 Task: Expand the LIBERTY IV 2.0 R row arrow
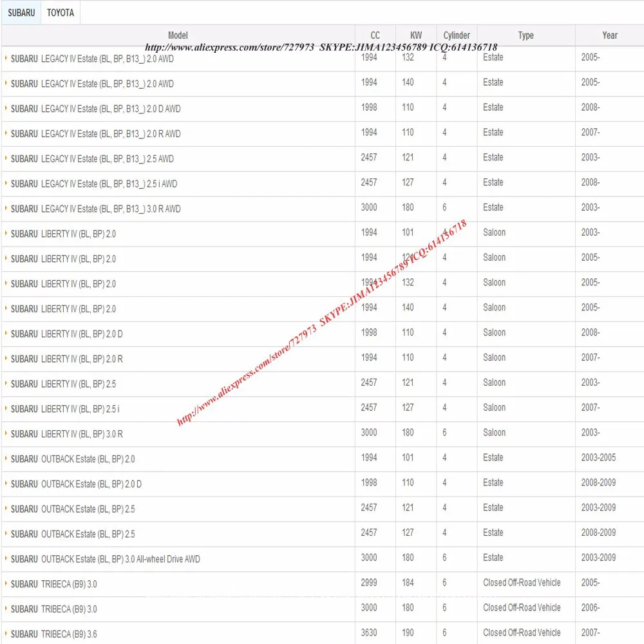(x=6, y=358)
